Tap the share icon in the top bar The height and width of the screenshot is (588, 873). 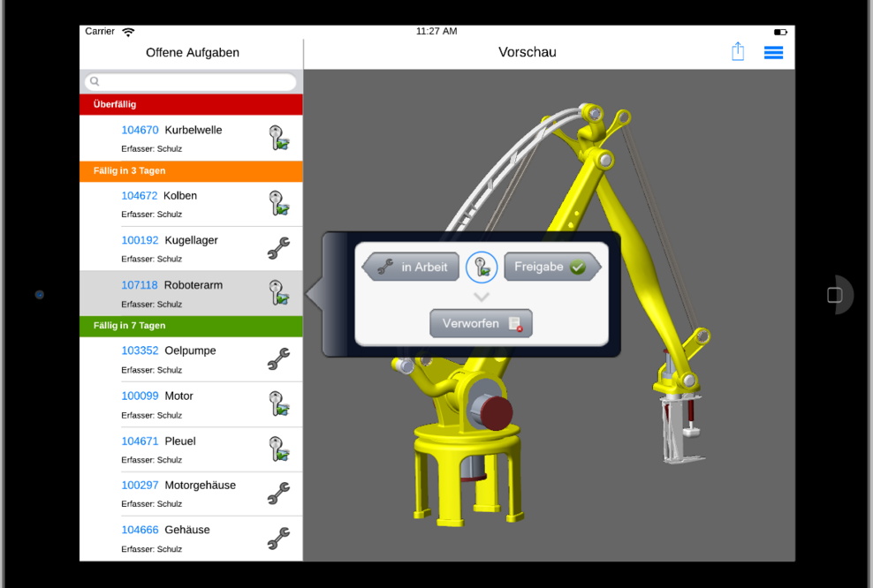(738, 52)
